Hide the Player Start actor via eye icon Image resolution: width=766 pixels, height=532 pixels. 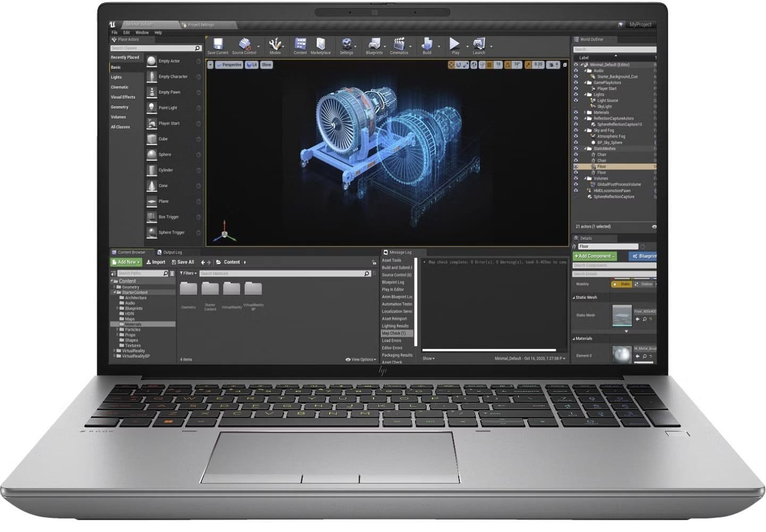click(576, 88)
